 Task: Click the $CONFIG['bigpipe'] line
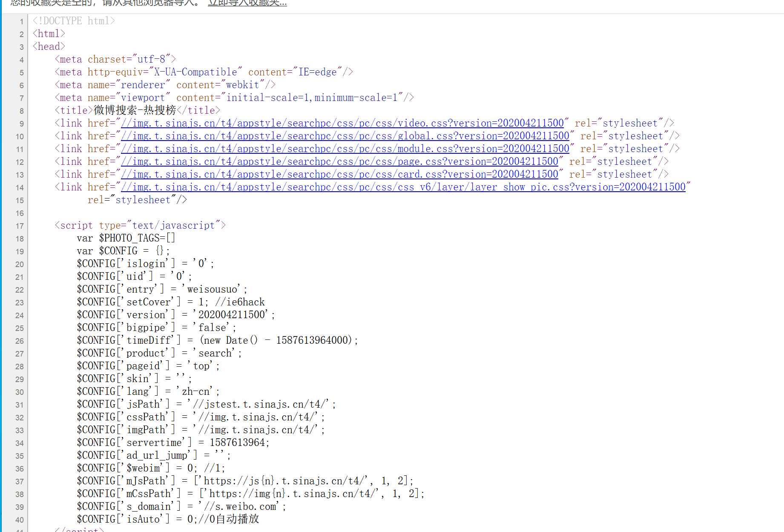(157, 328)
